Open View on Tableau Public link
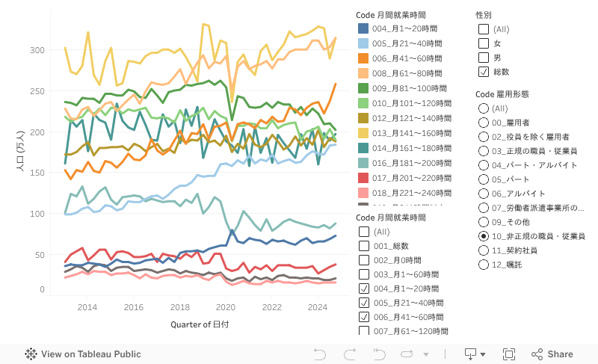 pyautogui.click(x=90, y=354)
